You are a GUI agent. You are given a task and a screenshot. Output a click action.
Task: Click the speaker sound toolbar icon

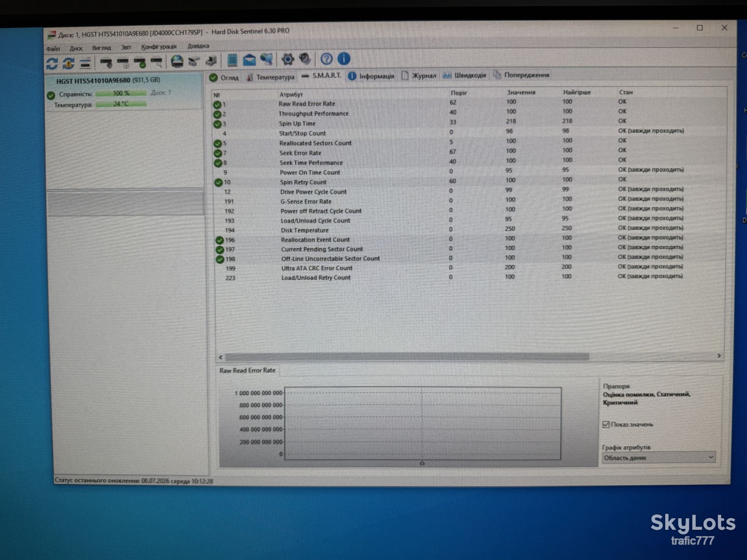coord(305,59)
